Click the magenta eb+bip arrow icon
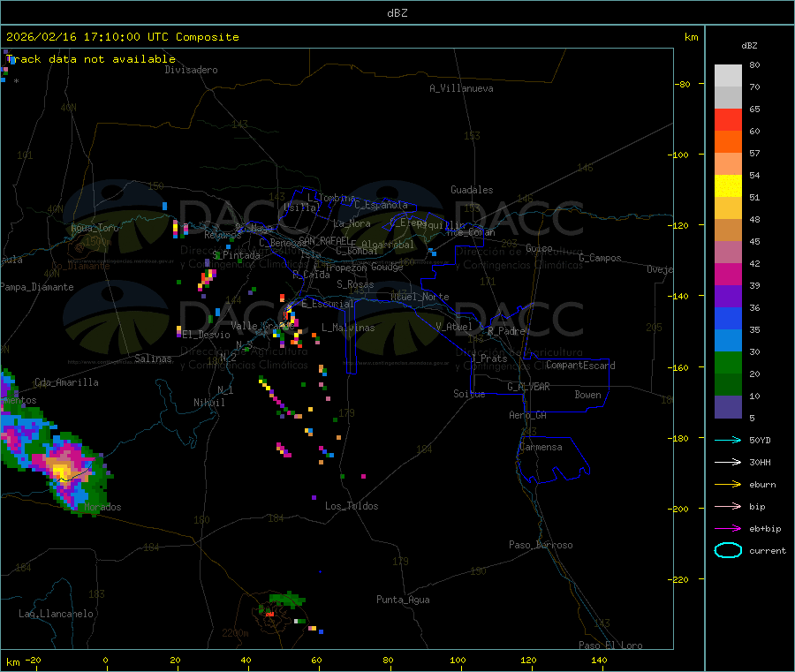This screenshot has width=795, height=672. [x=728, y=528]
